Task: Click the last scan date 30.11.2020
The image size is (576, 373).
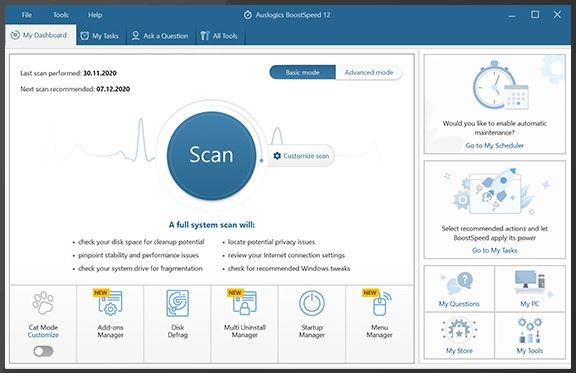Action: point(100,73)
